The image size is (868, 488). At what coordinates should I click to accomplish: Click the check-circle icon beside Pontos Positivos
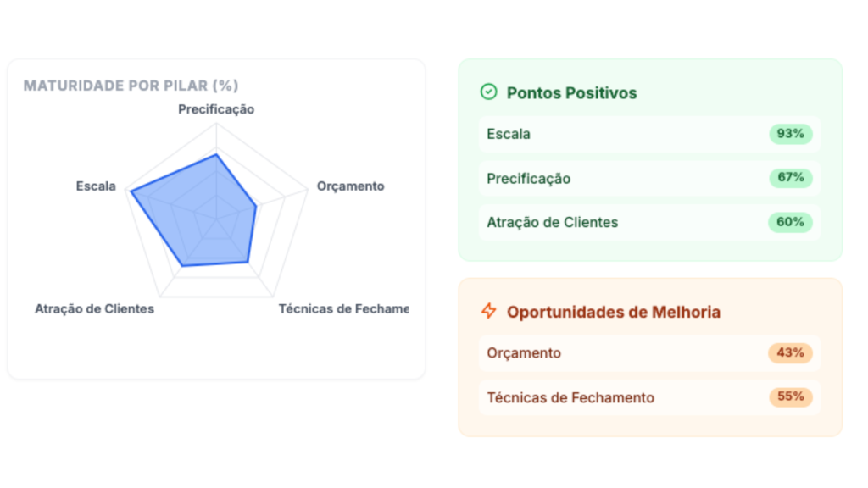488,91
